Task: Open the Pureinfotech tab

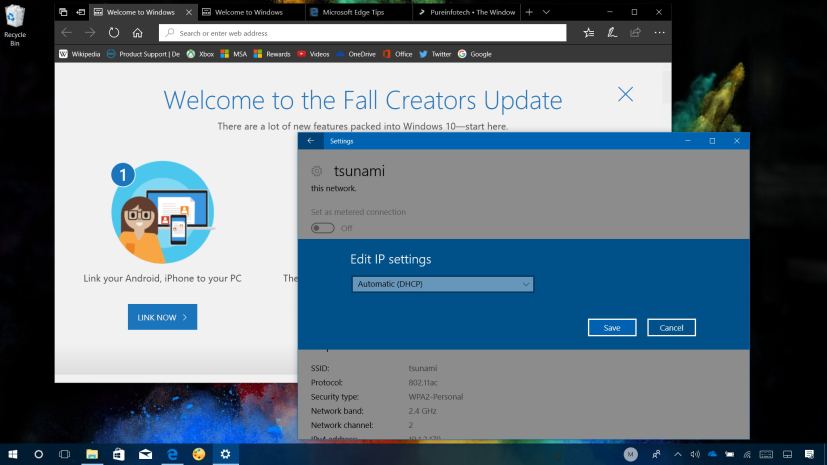Action: [467, 12]
